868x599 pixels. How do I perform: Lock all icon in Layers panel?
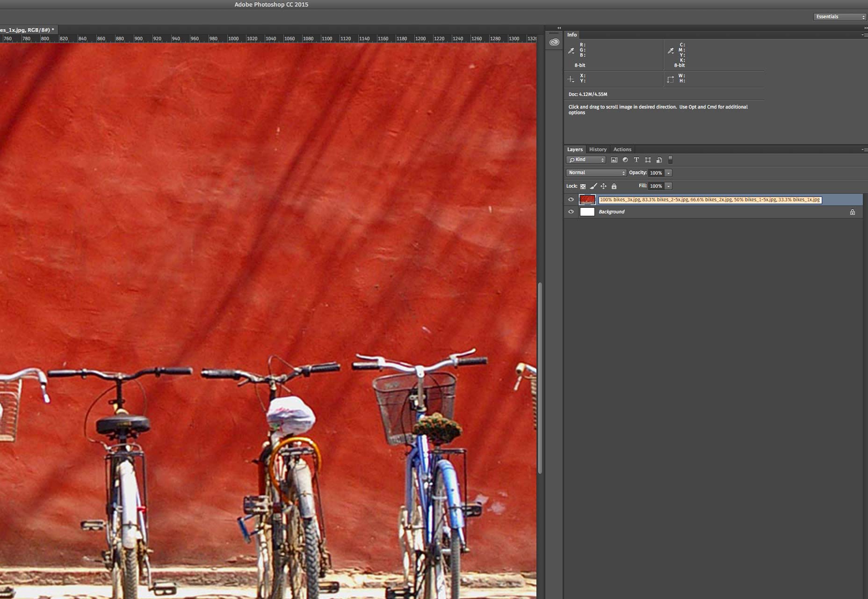pos(614,186)
